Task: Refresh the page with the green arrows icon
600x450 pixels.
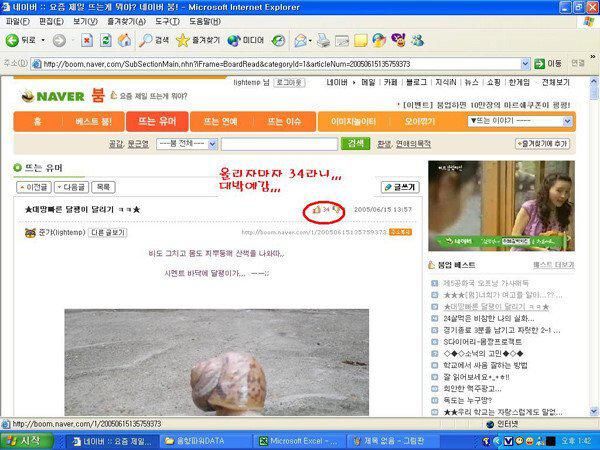Action: click(x=105, y=41)
